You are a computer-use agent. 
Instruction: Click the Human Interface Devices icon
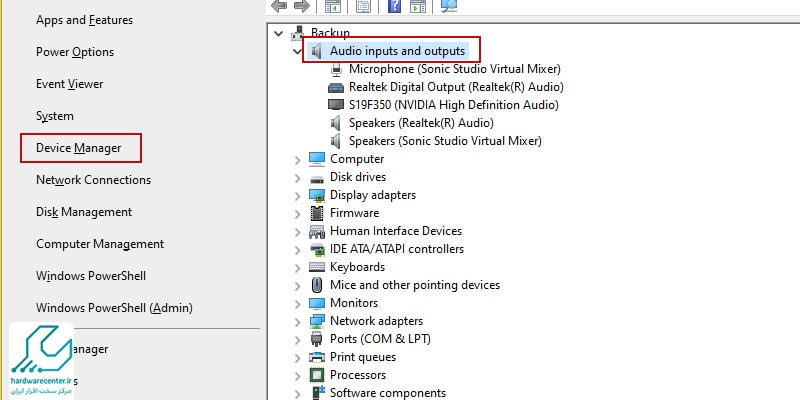pos(317,232)
